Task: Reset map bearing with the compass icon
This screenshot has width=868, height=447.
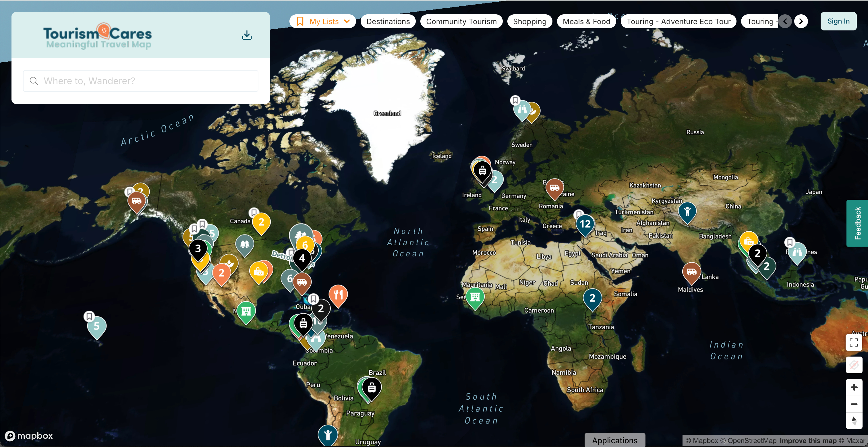Action: [x=854, y=420]
